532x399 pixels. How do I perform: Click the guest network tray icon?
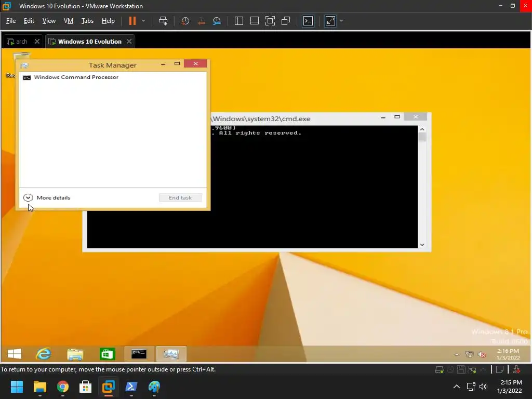point(469,354)
